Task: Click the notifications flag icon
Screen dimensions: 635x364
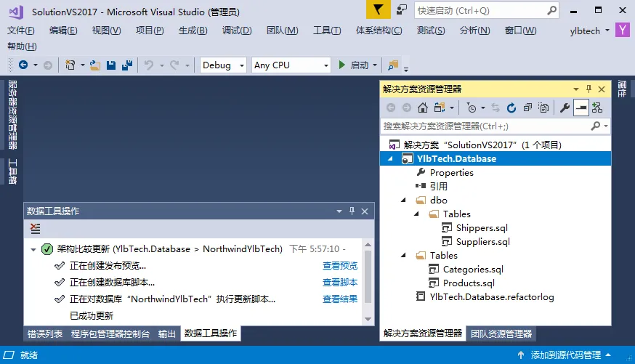Action: pyautogui.click(x=378, y=9)
